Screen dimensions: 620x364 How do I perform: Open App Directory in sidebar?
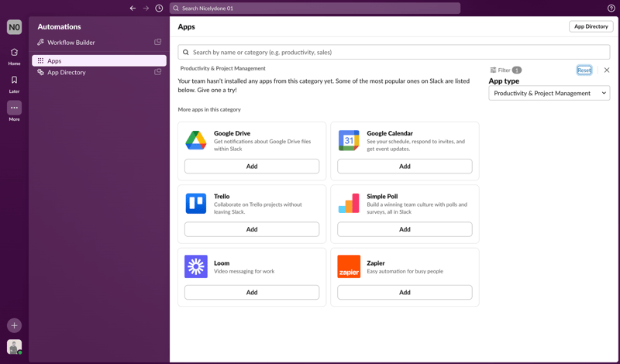(67, 72)
